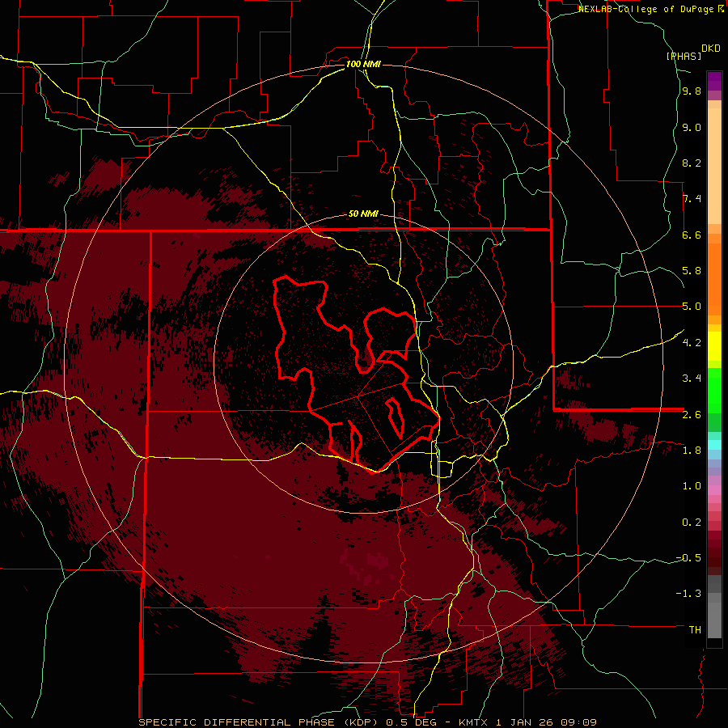Click the -1.3 value on color scale

(x=688, y=595)
